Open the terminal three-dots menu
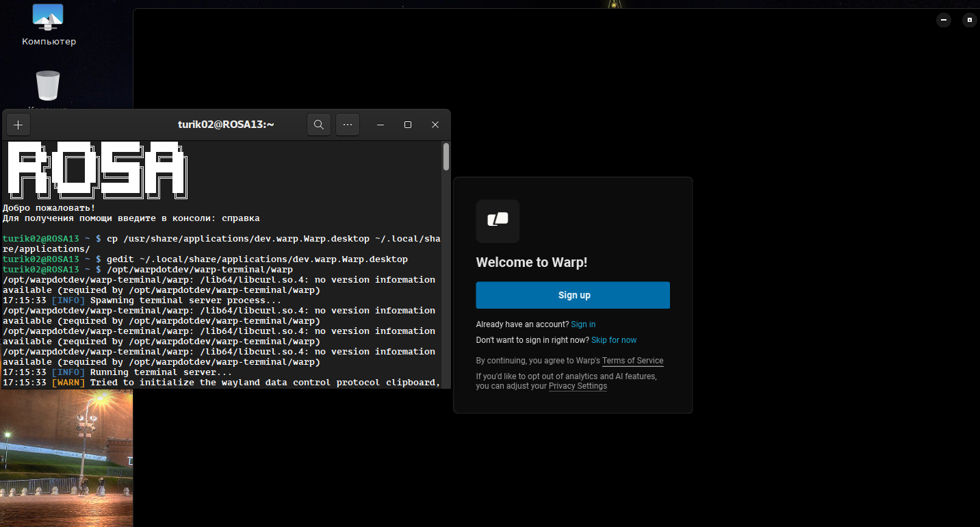This screenshot has height=527, width=980. tap(348, 125)
